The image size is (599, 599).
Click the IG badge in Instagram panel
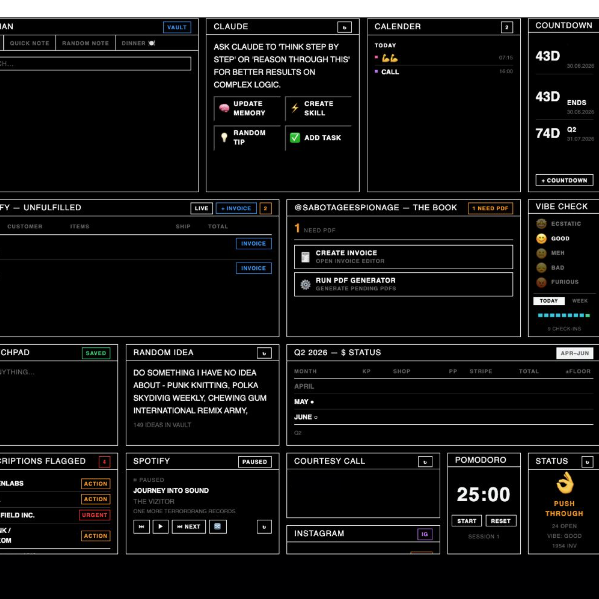[425, 534]
